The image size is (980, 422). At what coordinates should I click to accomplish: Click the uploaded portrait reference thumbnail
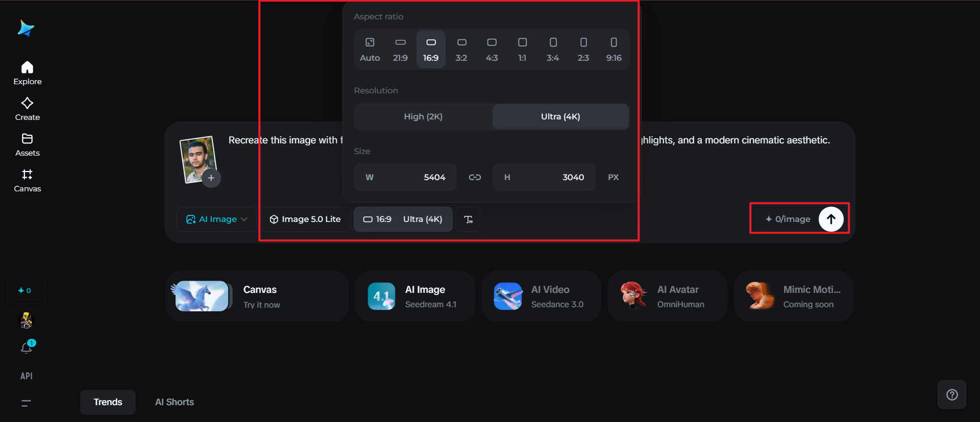pos(198,159)
